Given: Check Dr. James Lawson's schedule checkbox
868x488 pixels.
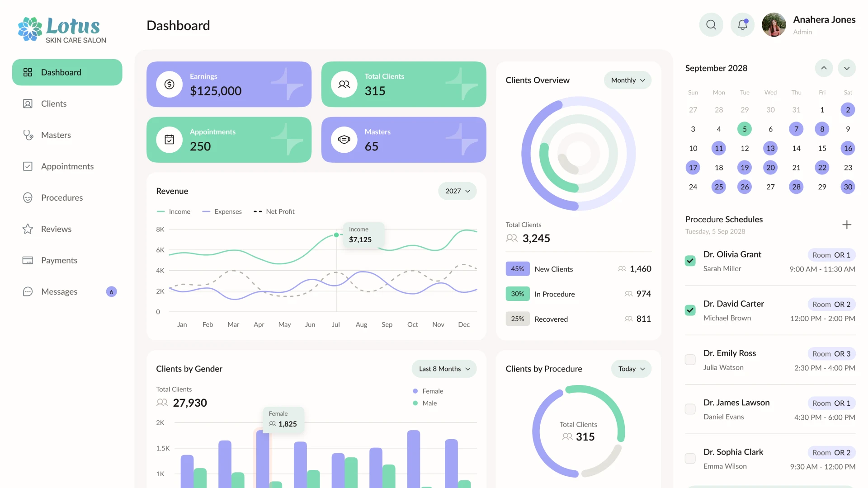Looking at the screenshot, I should (690, 409).
